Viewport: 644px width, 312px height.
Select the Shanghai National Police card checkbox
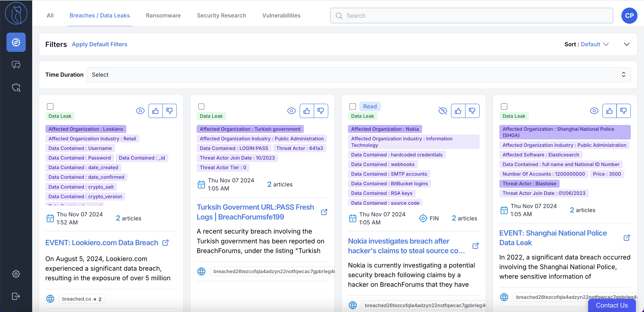pyautogui.click(x=504, y=106)
